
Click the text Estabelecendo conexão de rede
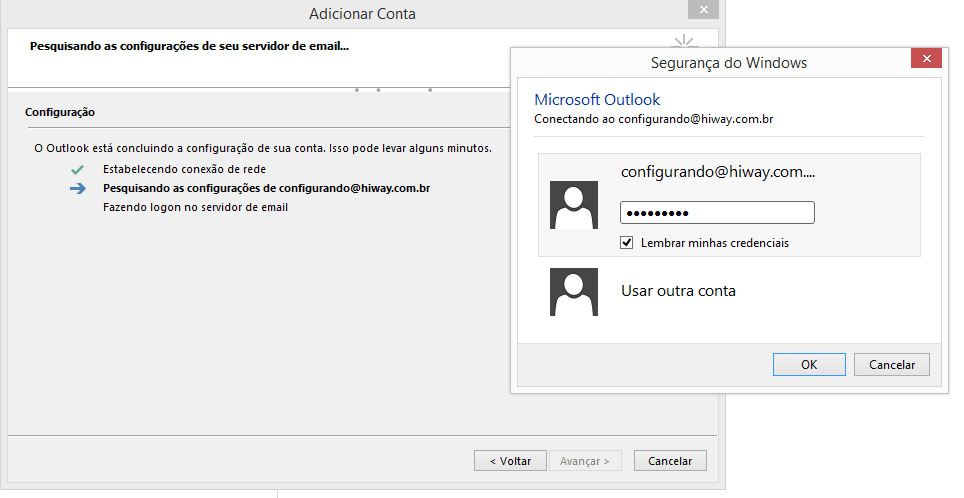pyautogui.click(x=184, y=169)
